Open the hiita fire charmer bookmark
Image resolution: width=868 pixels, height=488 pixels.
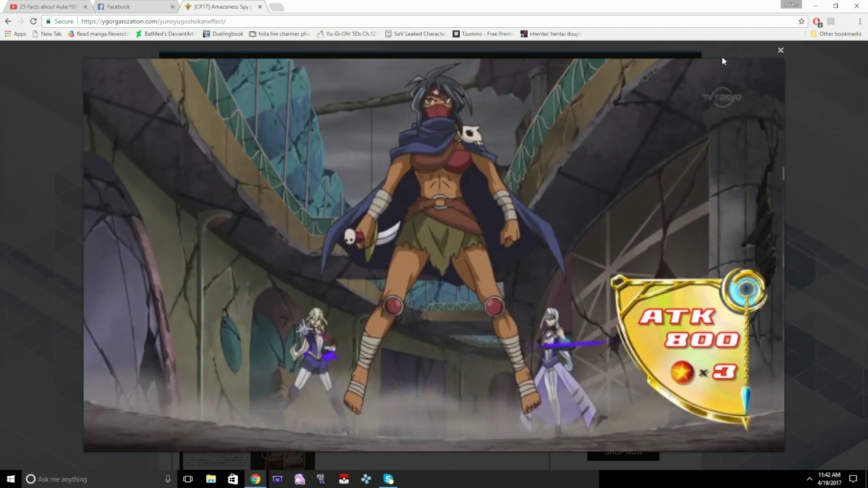[x=279, y=34]
